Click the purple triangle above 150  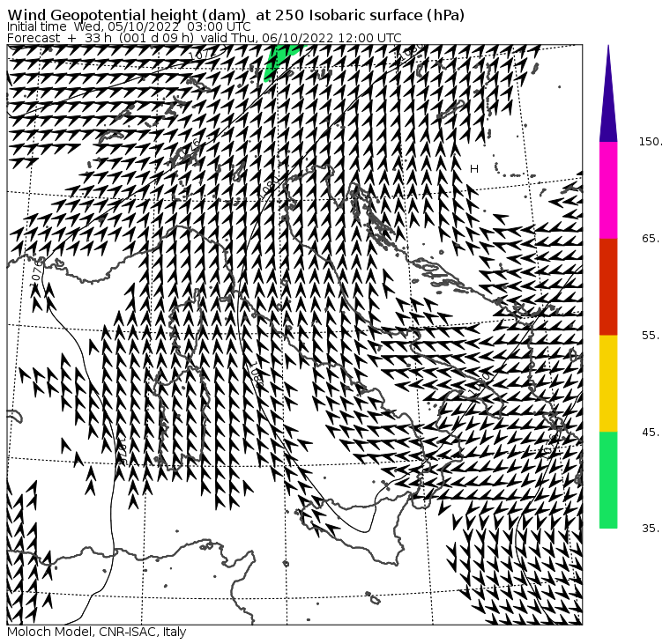[x=608, y=94]
